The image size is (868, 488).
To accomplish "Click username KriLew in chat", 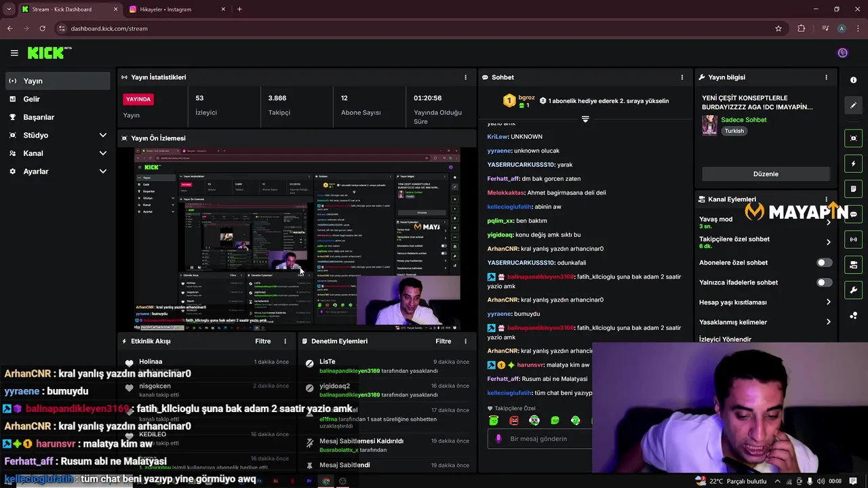I will click(x=496, y=136).
